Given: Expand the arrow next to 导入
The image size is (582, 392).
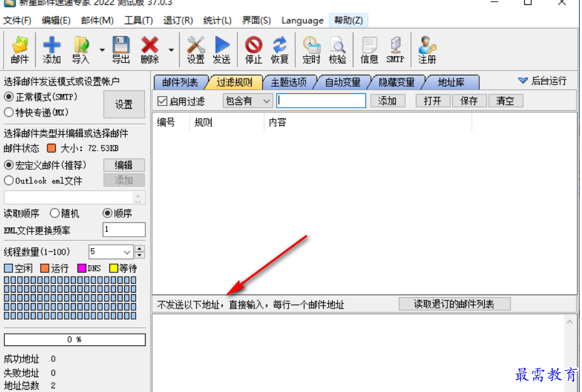Looking at the screenshot, I should (x=102, y=50).
